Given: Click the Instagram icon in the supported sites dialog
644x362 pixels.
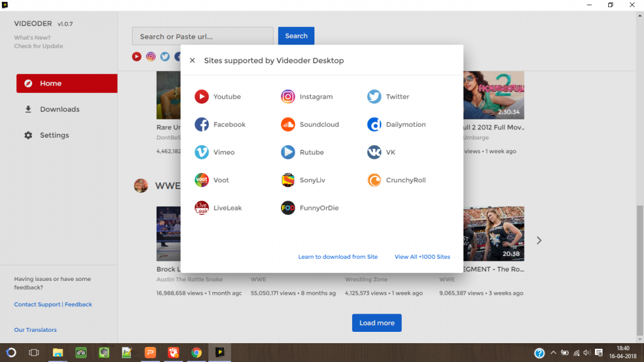Looking at the screenshot, I should point(287,97).
